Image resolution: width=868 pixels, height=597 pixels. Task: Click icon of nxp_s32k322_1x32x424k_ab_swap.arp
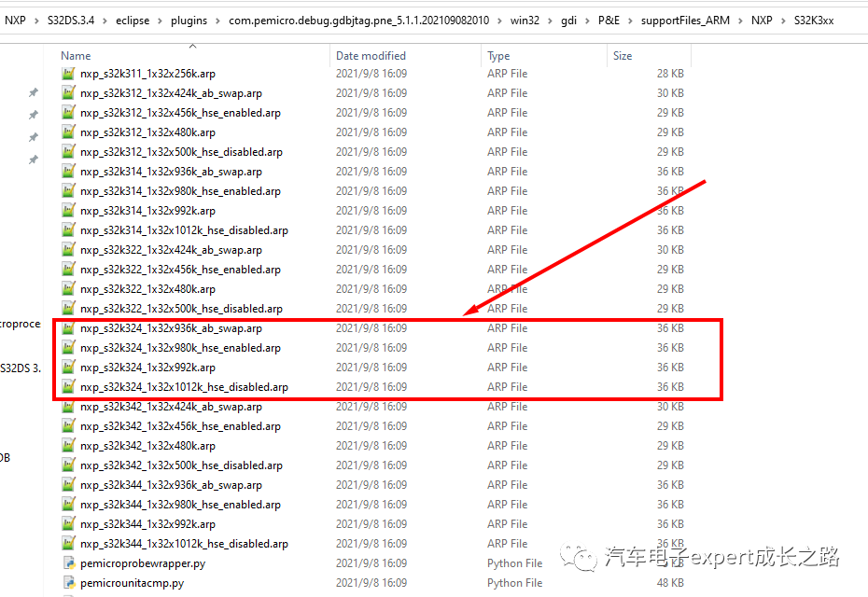[x=68, y=250]
